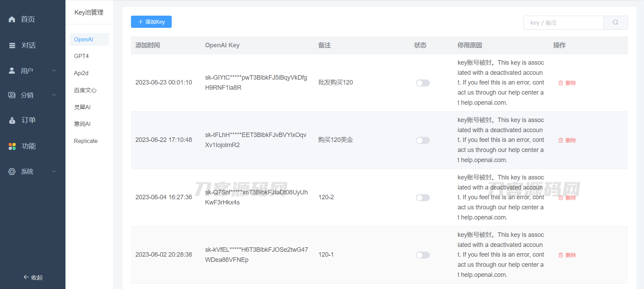Toggle status switch for 120-2 key

pyautogui.click(x=422, y=198)
